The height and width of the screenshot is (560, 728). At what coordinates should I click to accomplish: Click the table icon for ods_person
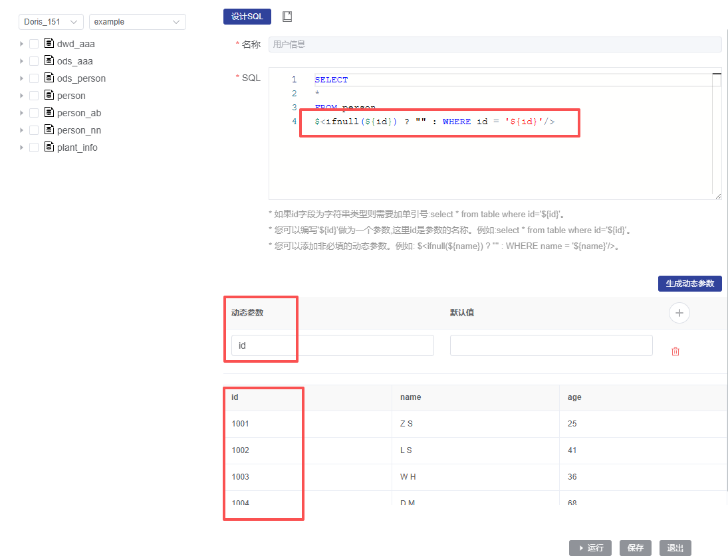pos(49,78)
